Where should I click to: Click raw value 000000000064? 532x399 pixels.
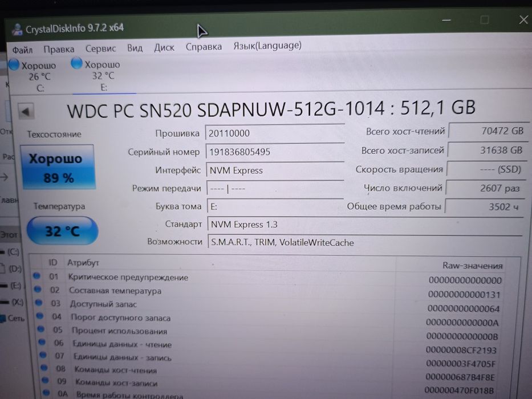point(464,308)
